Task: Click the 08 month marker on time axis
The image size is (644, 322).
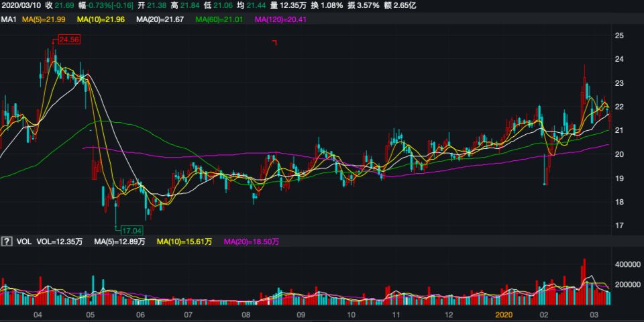Action: [246, 314]
